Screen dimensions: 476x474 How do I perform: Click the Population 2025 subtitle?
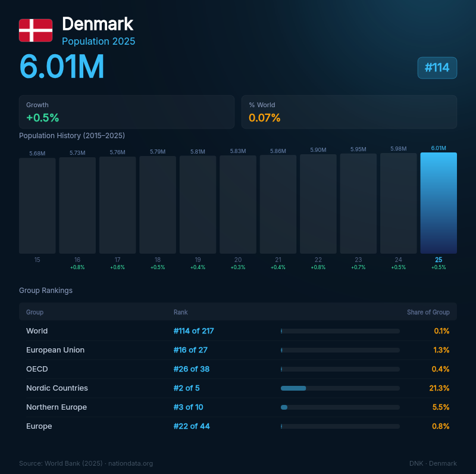99,41
